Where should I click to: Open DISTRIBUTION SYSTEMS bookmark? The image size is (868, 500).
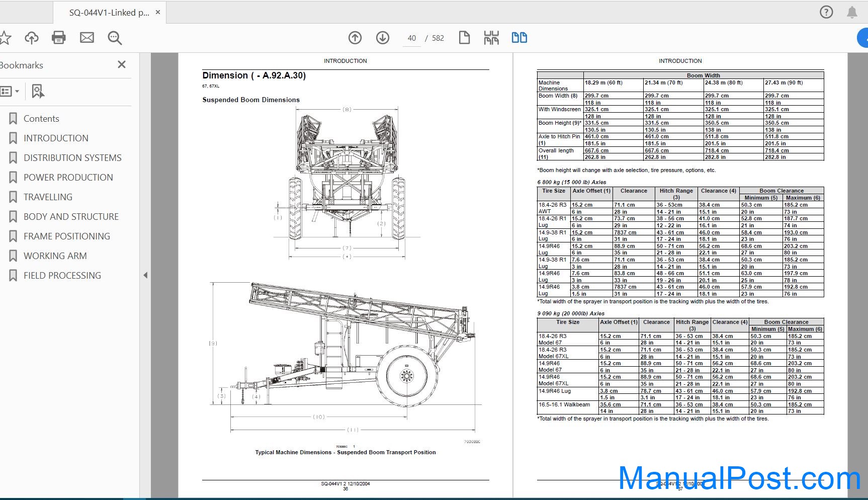72,158
